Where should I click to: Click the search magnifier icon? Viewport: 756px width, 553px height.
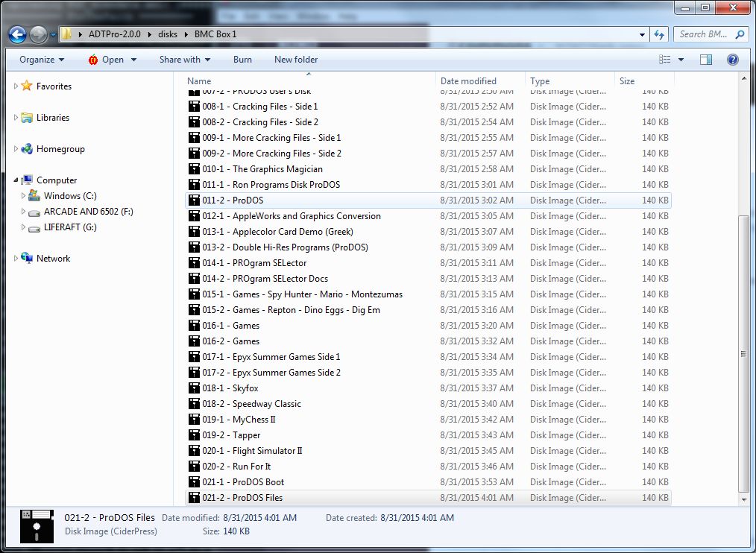tap(740, 34)
